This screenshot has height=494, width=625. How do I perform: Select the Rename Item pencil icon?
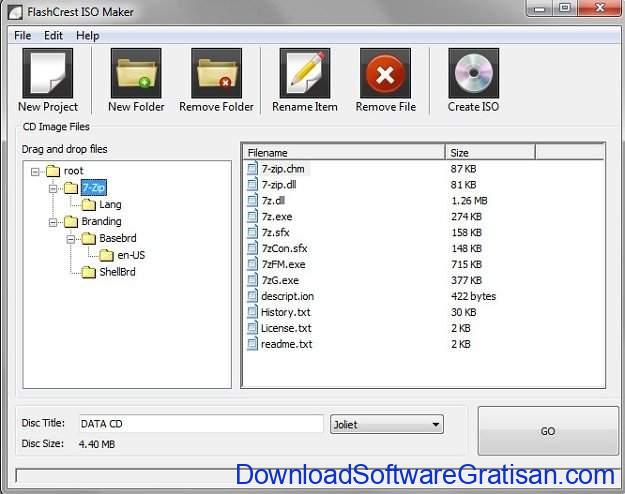(x=305, y=73)
